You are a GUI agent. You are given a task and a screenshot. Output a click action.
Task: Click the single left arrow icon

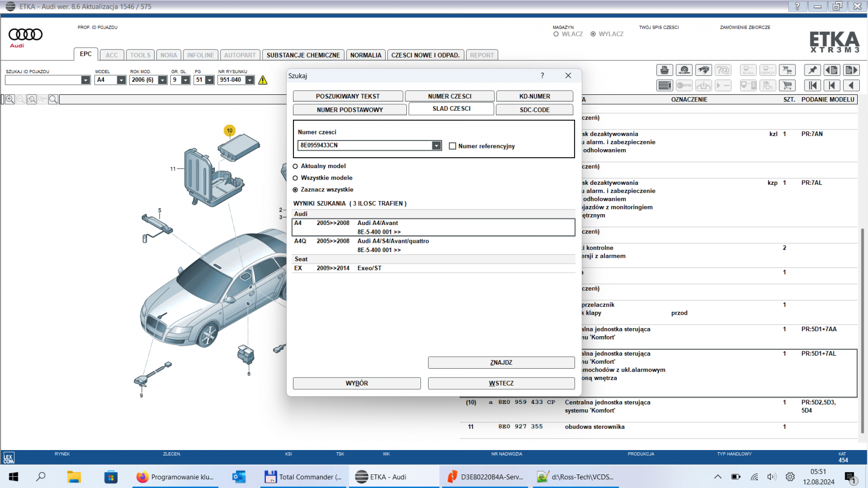[x=851, y=85]
